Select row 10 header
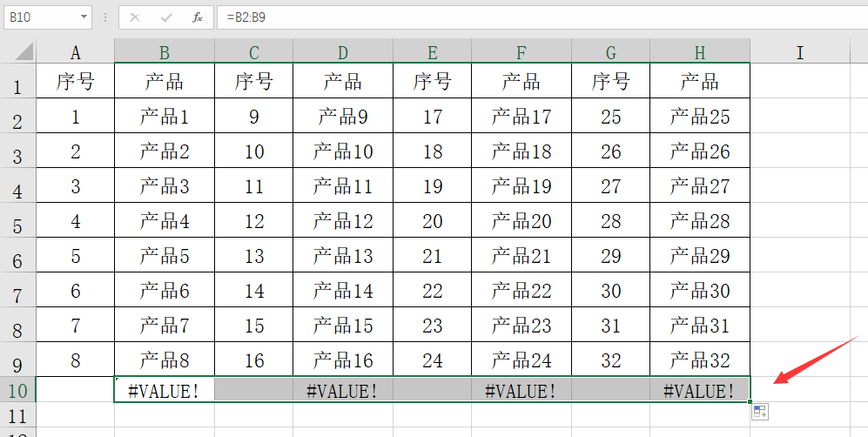This screenshot has width=868, height=437. click(x=17, y=390)
